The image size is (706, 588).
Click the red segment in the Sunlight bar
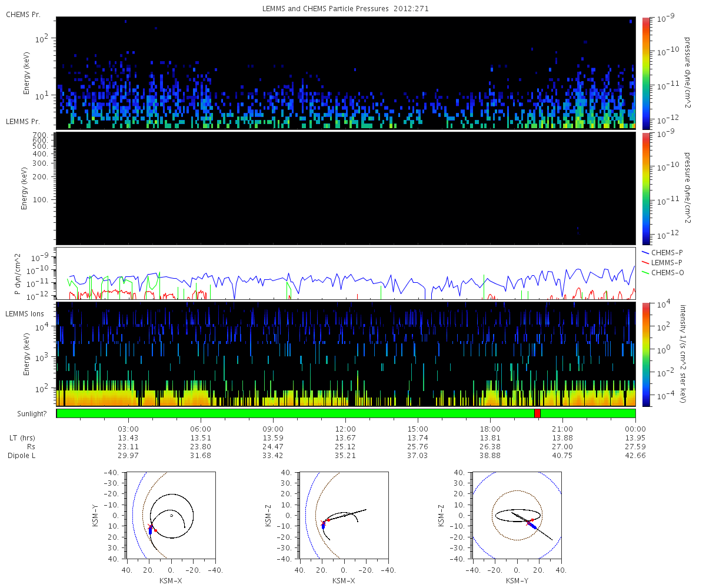537,413
